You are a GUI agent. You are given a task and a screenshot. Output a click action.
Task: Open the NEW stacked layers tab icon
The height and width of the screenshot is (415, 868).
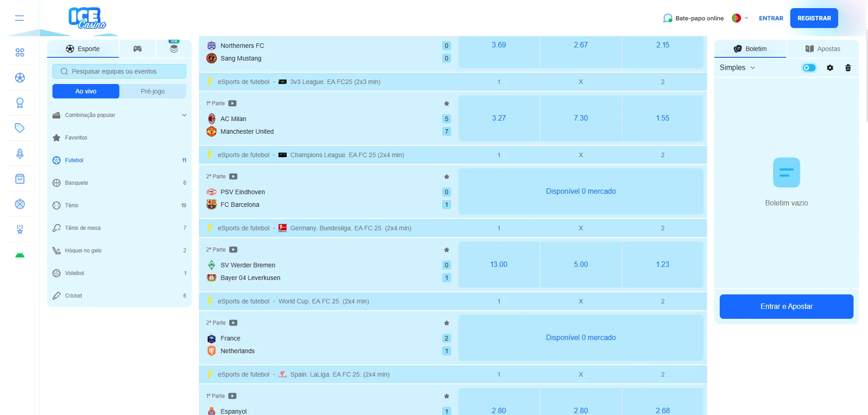[x=174, y=49]
